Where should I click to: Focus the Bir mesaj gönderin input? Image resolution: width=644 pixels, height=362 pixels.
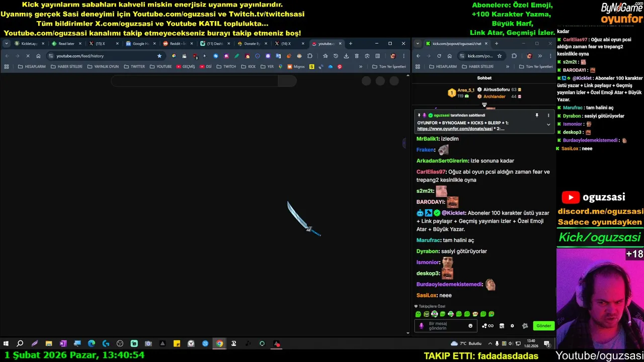click(447, 326)
